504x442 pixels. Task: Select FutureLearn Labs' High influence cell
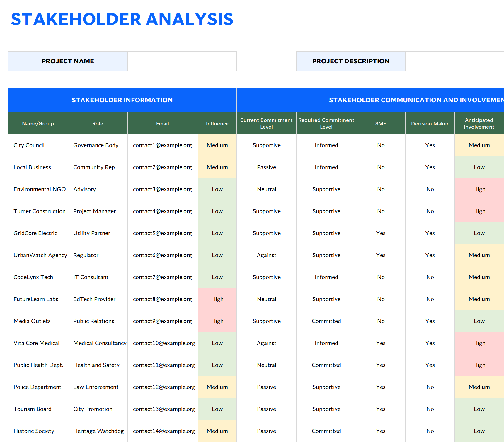pos(217,299)
